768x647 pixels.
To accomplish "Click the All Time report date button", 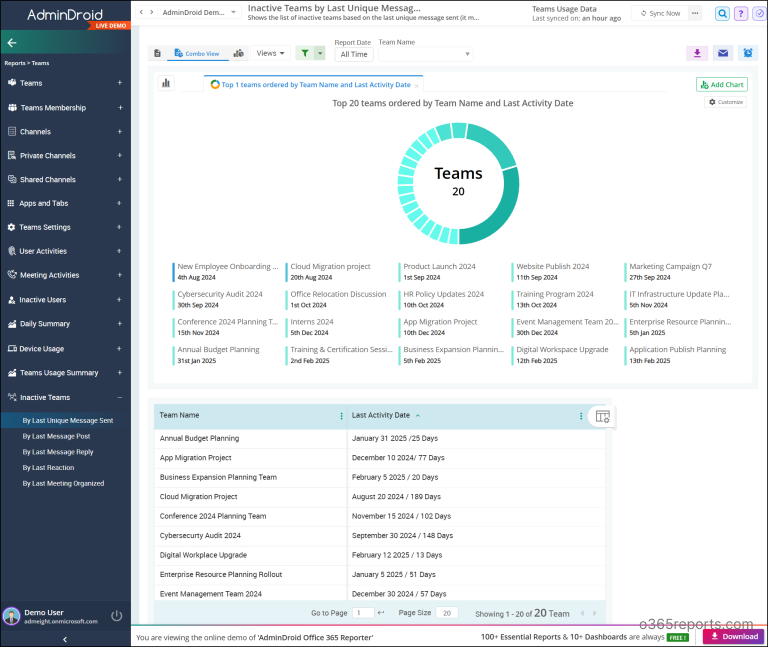I will click(x=354, y=54).
